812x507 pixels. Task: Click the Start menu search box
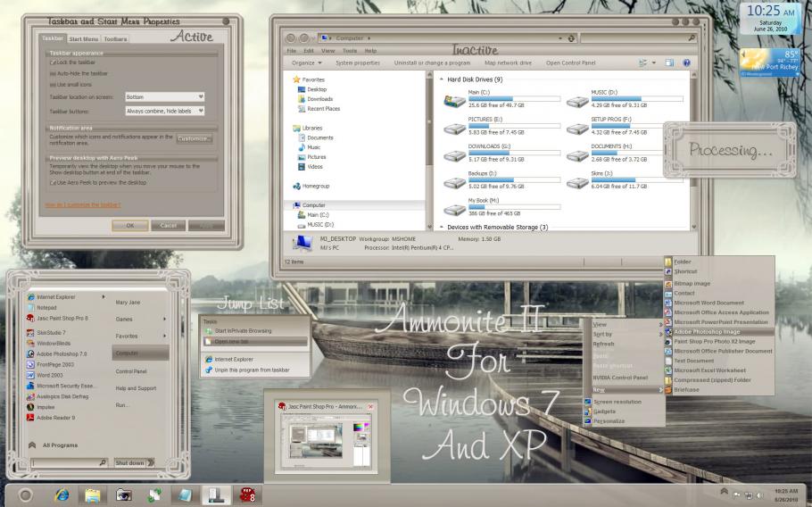pos(69,462)
